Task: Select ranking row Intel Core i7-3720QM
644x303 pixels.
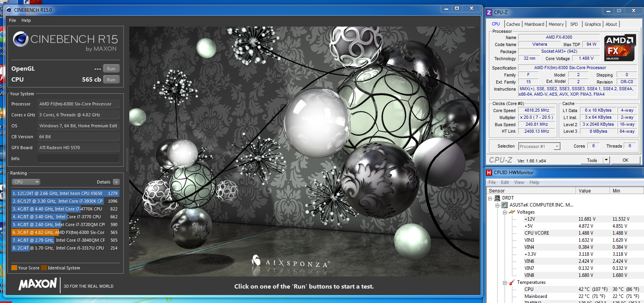Action: [65, 225]
